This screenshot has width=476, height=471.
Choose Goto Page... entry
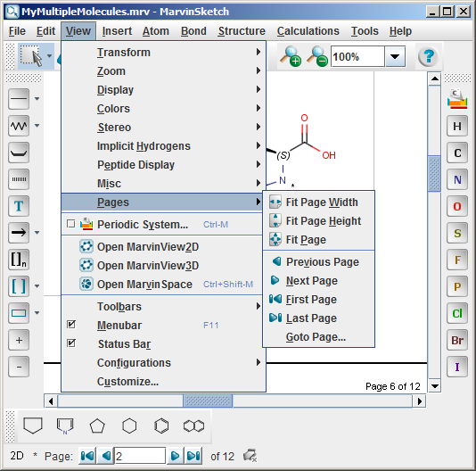coord(319,336)
